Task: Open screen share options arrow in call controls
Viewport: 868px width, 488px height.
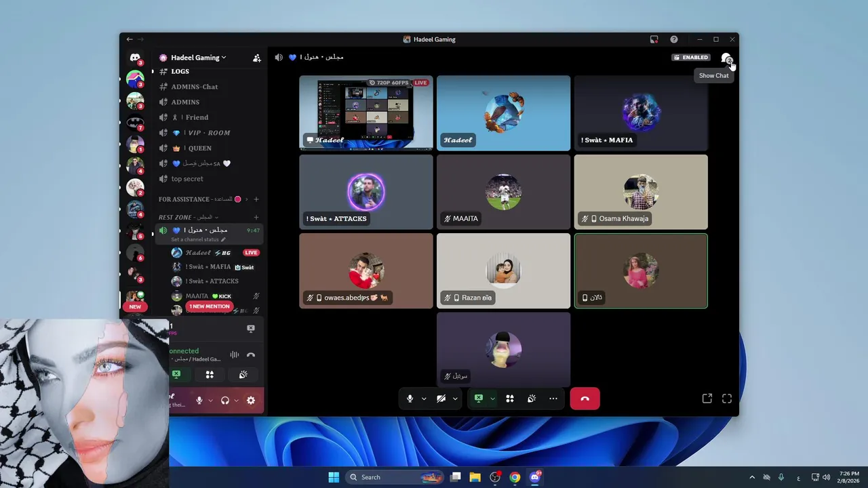Action: point(492,399)
